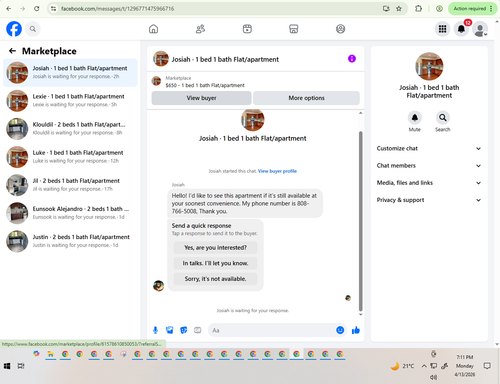Open the Video/Watch icon in top nav
The height and width of the screenshot is (384, 500).
pyautogui.click(x=247, y=29)
